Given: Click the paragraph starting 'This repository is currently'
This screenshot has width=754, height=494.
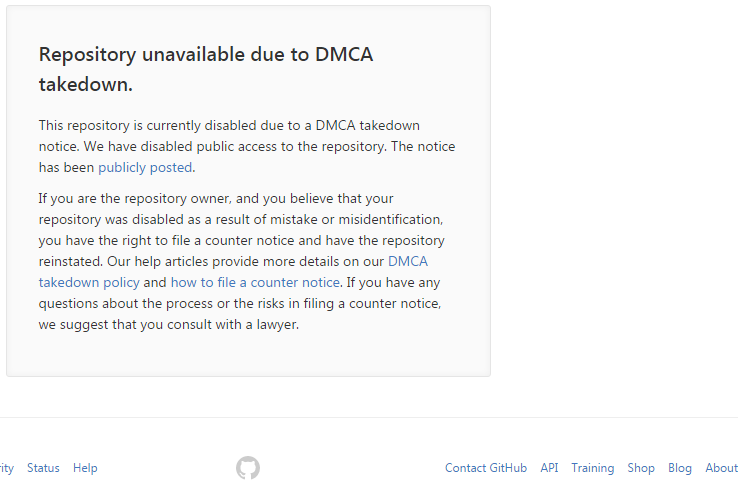Looking at the screenshot, I should [246, 146].
